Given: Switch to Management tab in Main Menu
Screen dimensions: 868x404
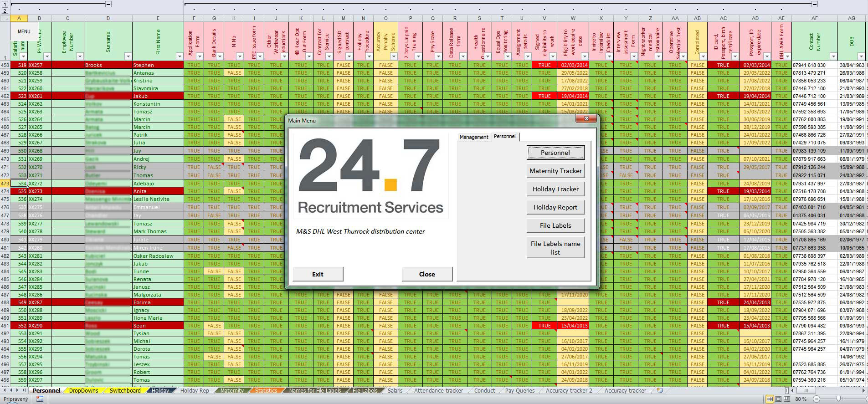Looking at the screenshot, I should (x=473, y=137).
